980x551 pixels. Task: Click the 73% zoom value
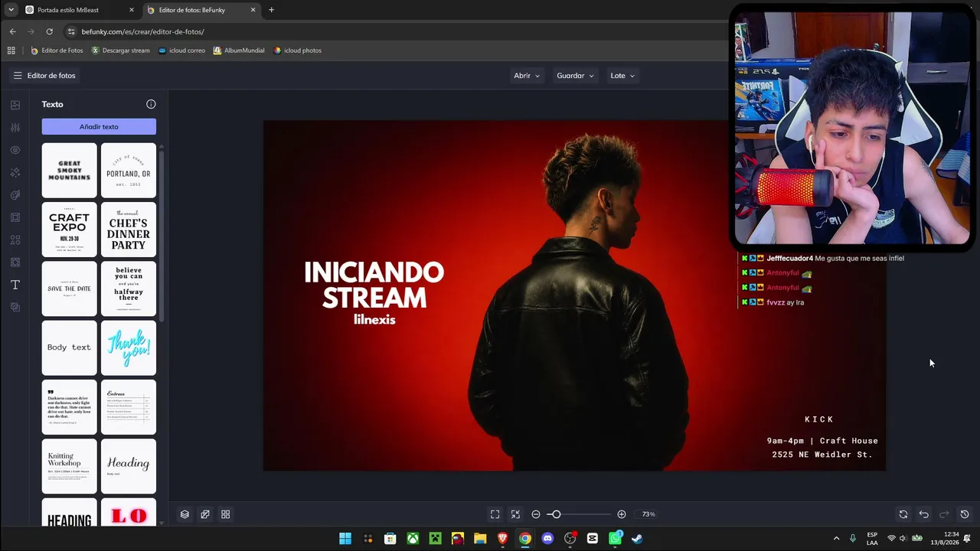pyautogui.click(x=648, y=514)
